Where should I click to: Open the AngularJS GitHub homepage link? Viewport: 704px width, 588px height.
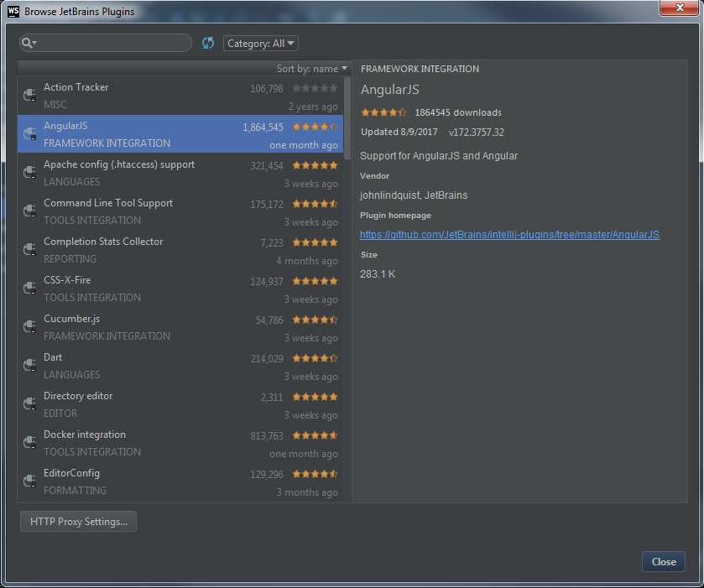[509, 235]
